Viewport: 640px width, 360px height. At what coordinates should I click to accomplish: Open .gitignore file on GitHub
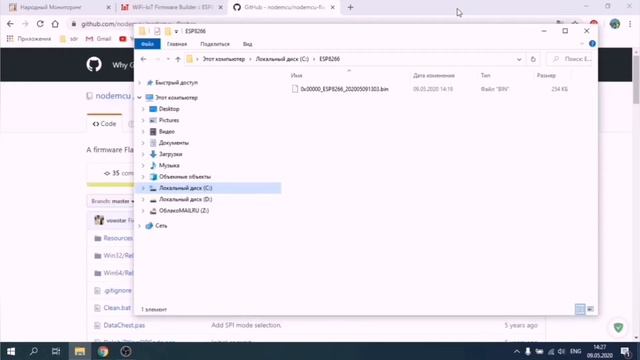(x=118, y=291)
